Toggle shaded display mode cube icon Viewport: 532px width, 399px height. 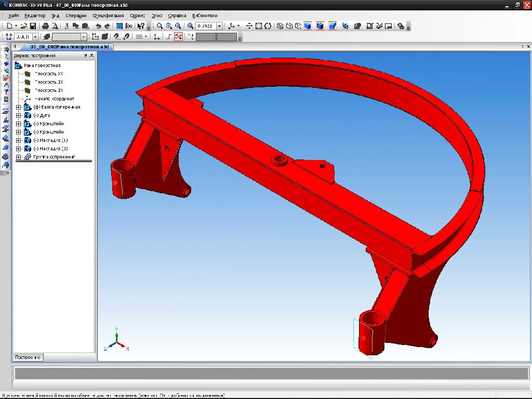click(308, 26)
